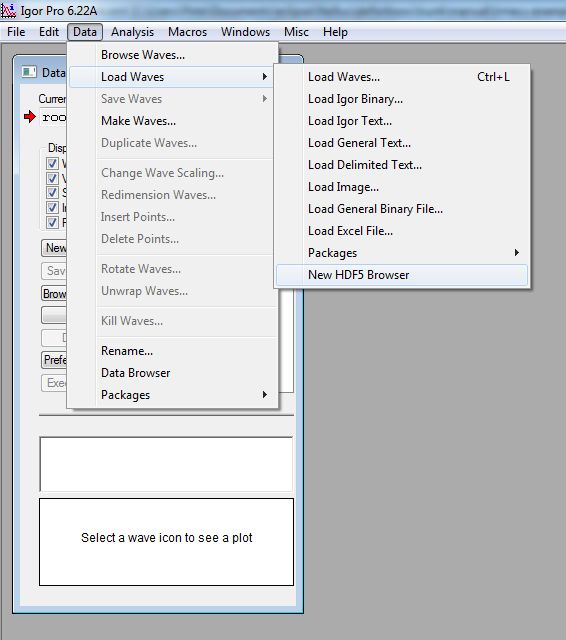Close the open Data menu

pos(85,32)
